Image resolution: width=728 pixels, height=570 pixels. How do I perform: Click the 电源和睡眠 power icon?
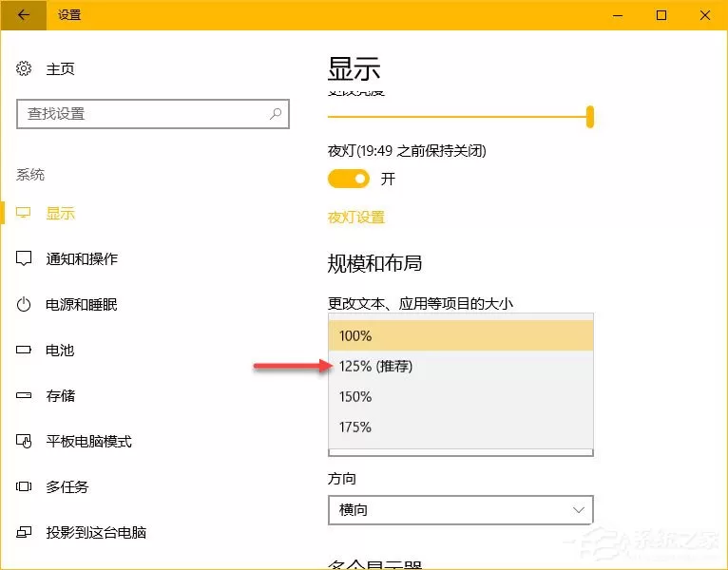click(24, 305)
